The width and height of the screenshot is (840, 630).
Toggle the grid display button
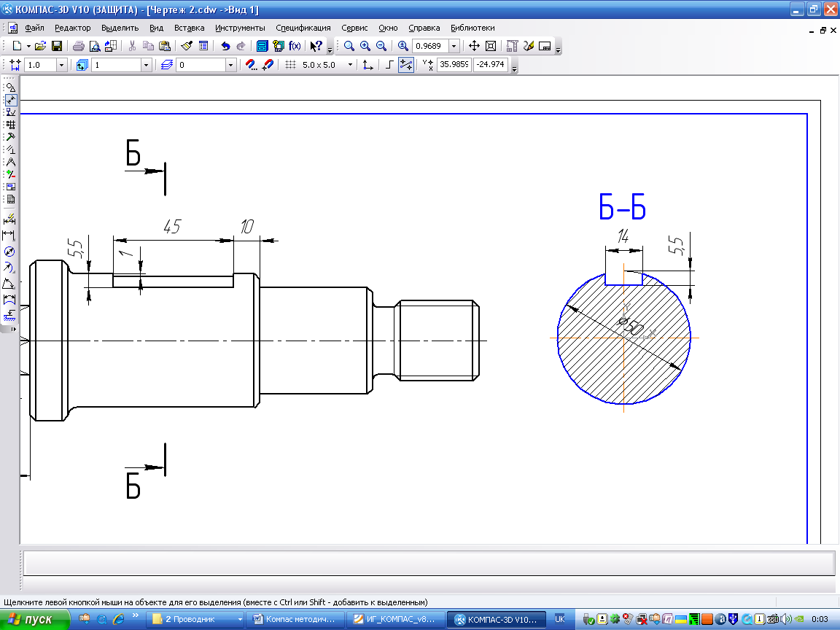pos(290,65)
